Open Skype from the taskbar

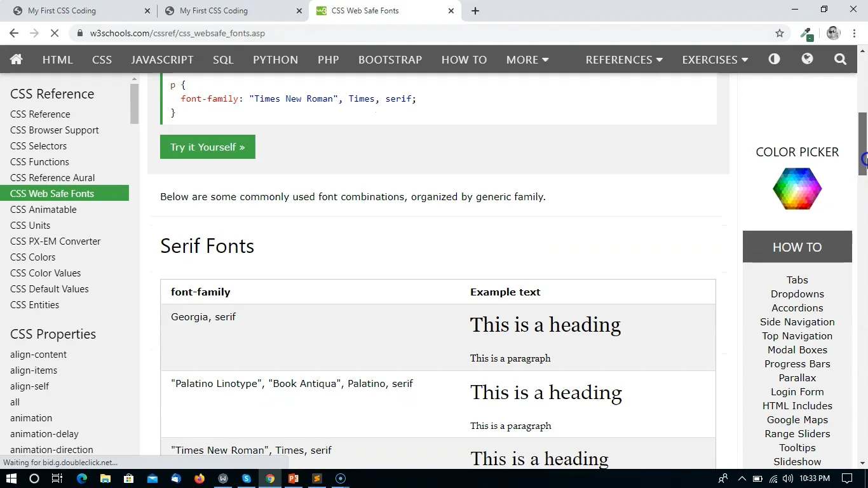247,478
